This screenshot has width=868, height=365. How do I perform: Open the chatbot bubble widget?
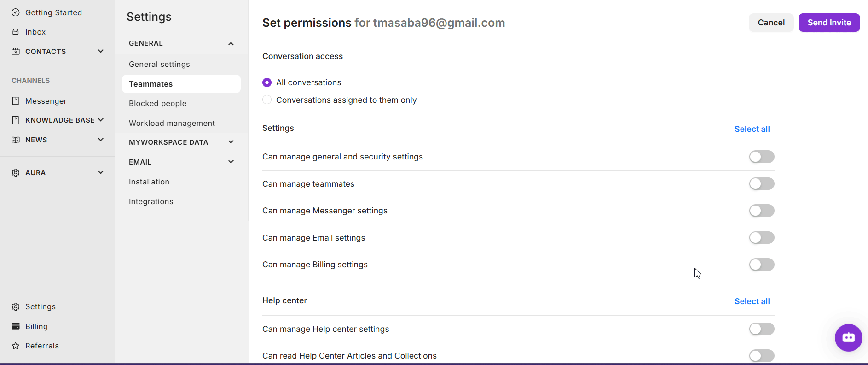click(848, 338)
